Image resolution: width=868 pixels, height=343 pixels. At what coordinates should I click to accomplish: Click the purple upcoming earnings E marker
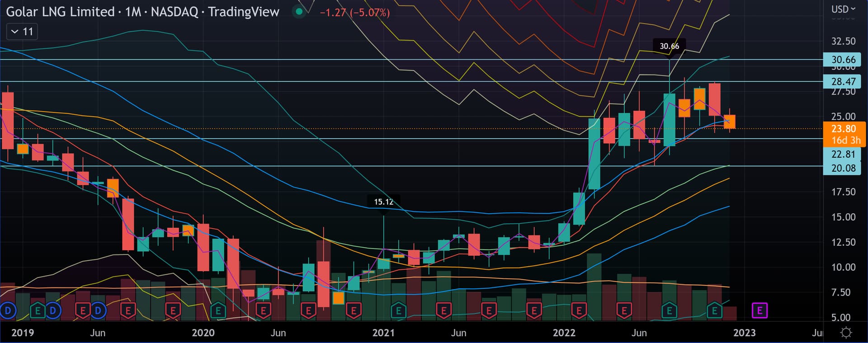759,310
